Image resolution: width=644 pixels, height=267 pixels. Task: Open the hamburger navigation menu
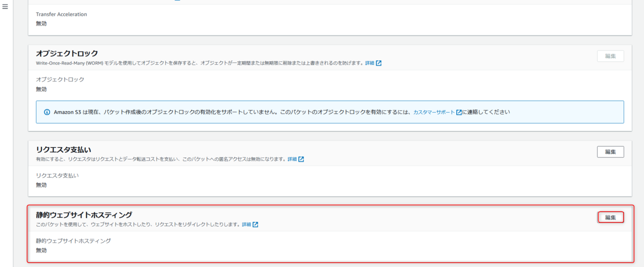pyautogui.click(x=5, y=7)
